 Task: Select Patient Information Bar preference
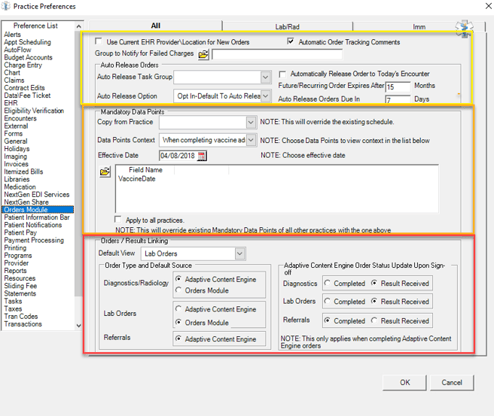click(x=37, y=217)
